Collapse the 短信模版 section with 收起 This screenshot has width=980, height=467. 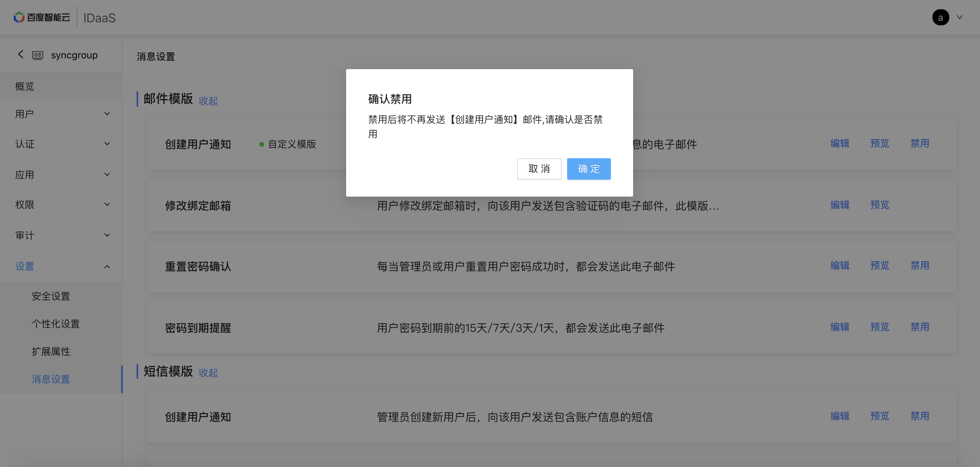[208, 373]
